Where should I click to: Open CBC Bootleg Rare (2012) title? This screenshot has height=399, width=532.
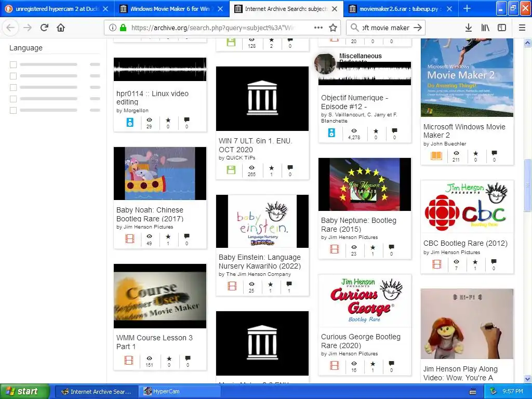pos(465,243)
